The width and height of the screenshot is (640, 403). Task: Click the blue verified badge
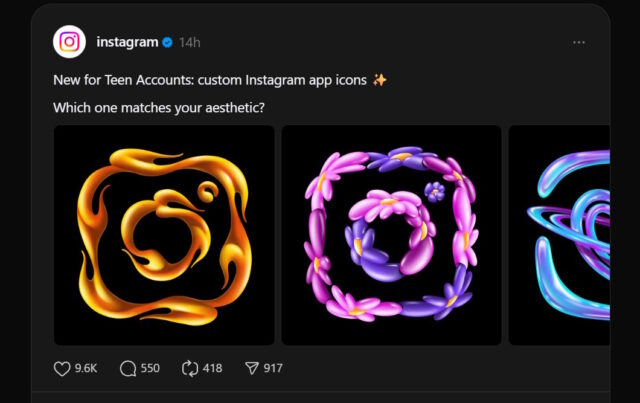[x=167, y=42]
